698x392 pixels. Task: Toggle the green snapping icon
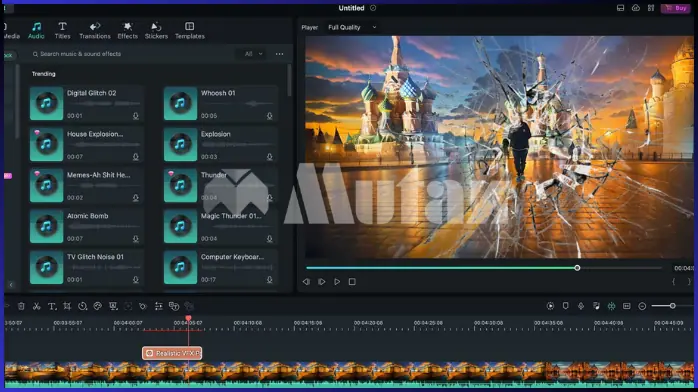[x=612, y=306]
